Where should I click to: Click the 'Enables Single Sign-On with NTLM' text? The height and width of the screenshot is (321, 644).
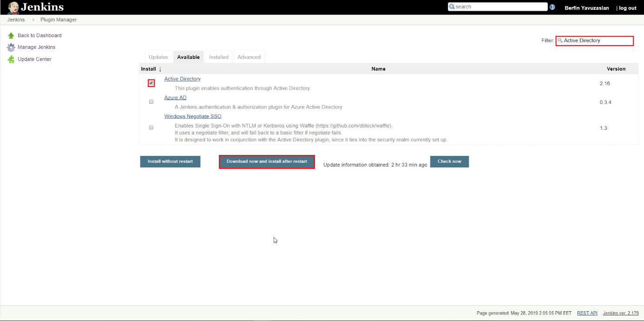pyautogui.click(x=283, y=126)
